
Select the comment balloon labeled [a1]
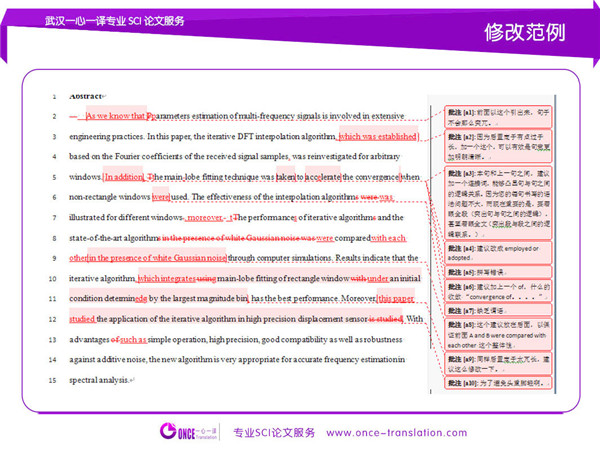click(498, 117)
